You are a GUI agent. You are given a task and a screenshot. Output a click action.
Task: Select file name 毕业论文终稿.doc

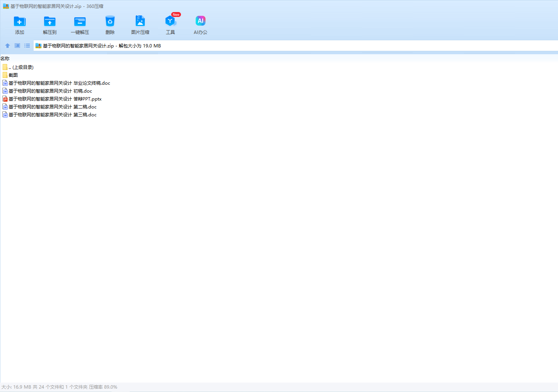60,83
